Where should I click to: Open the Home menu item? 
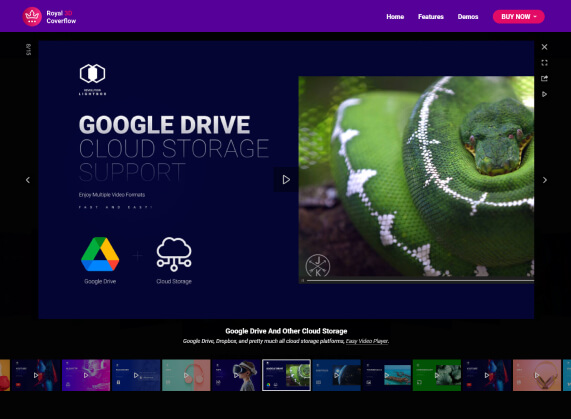click(395, 17)
